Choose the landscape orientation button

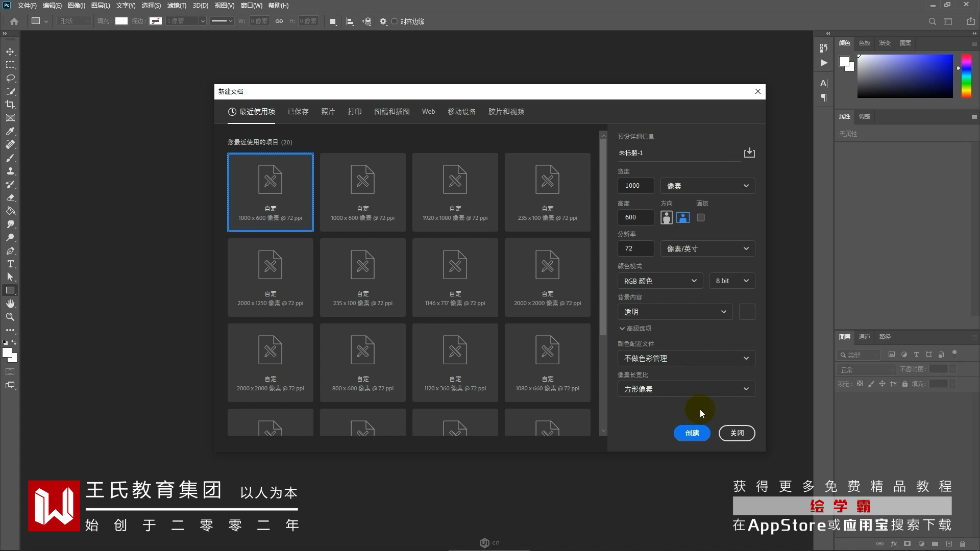(x=682, y=218)
